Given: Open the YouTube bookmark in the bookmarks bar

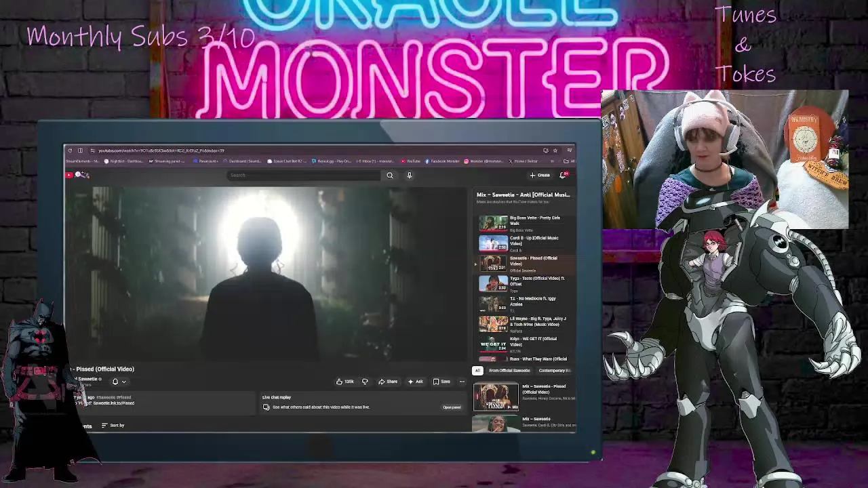Looking at the screenshot, I should [x=410, y=161].
